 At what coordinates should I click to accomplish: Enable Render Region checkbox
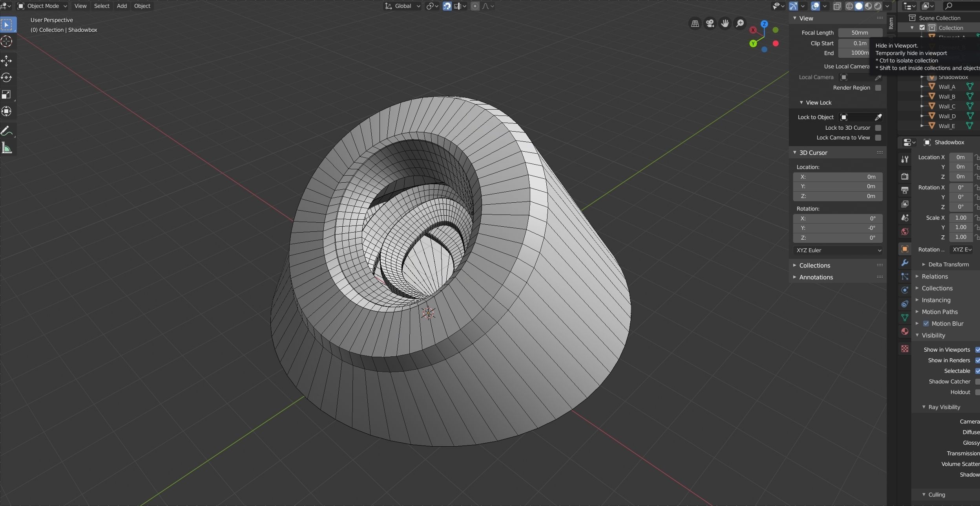[x=878, y=88]
